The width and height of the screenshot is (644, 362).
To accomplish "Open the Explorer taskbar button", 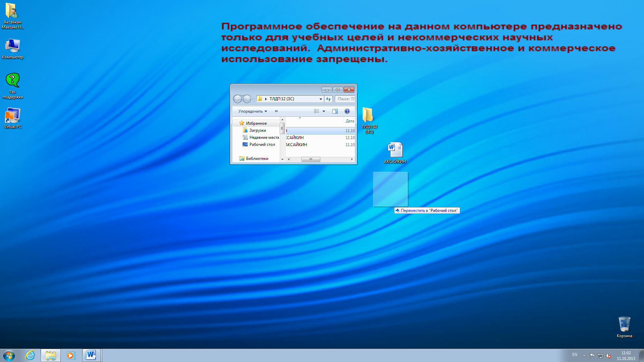I will click(51, 355).
